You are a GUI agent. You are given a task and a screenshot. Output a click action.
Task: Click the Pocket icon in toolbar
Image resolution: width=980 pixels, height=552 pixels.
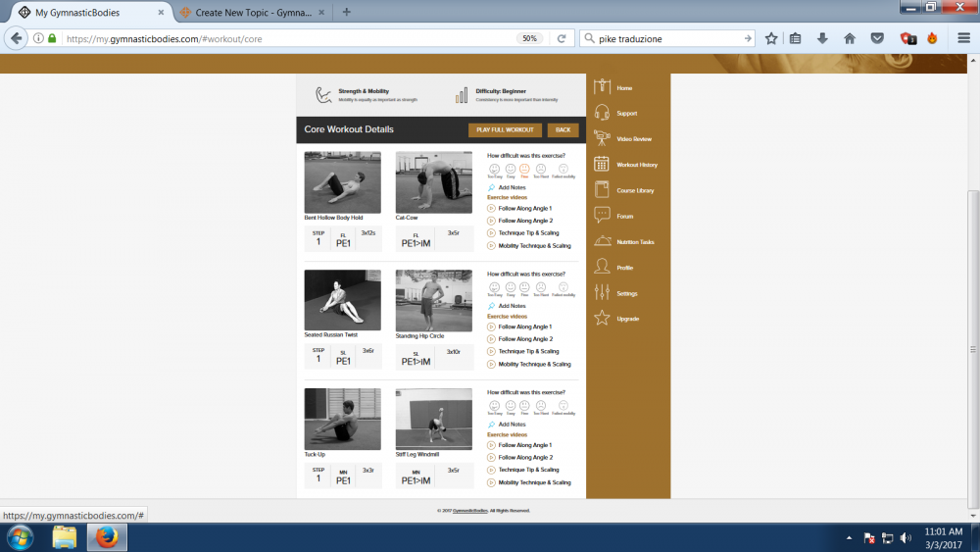coord(877,38)
